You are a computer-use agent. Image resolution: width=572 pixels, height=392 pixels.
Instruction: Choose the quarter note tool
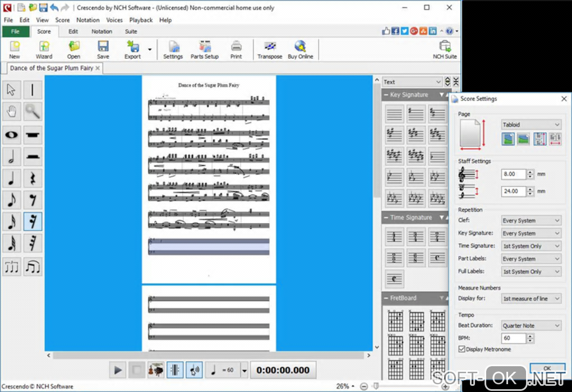(x=11, y=178)
